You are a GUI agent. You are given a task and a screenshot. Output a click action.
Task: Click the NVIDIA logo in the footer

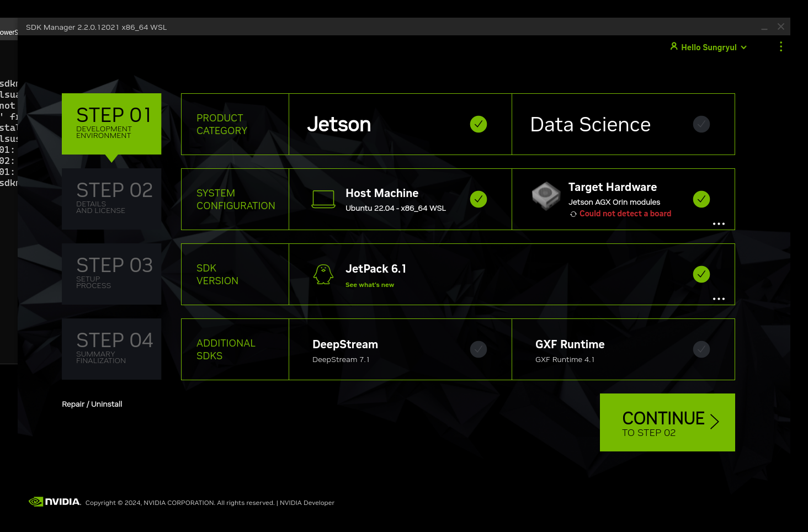(x=55, y=502)
